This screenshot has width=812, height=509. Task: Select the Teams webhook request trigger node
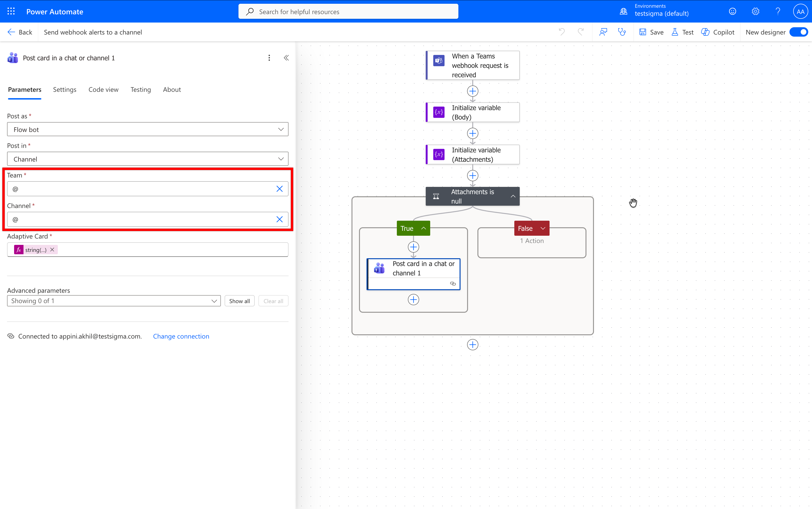(x=473, y=65)
